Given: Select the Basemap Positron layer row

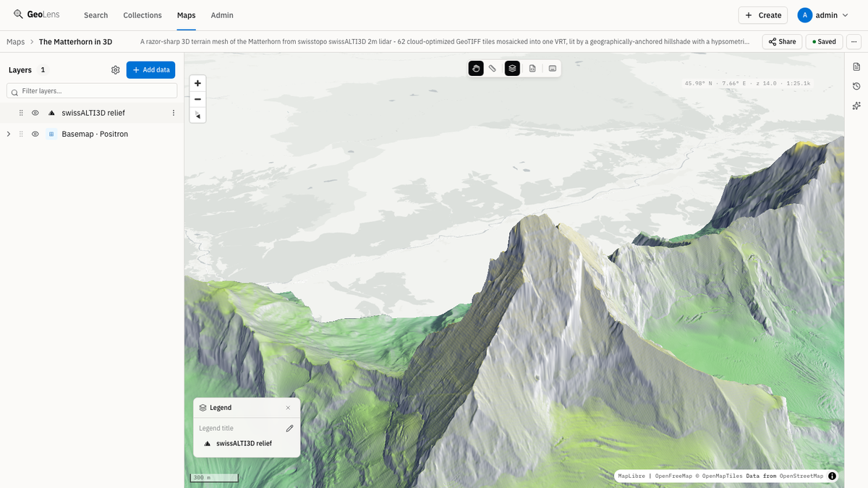Looking at the screenshot, I should (92, 134).
